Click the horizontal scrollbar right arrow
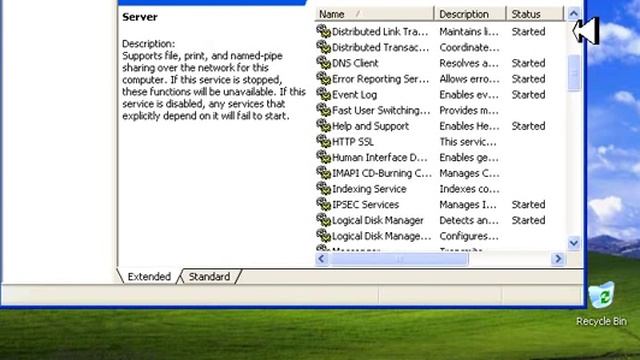Viewport: 640px width, 360px height. 558,259
